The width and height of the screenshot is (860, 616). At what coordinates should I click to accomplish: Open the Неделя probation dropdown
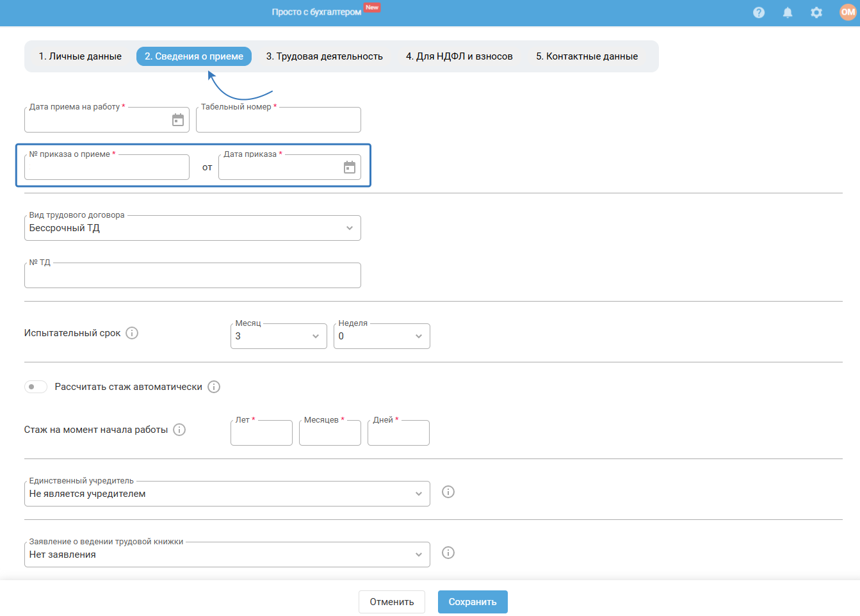(382, 336)
